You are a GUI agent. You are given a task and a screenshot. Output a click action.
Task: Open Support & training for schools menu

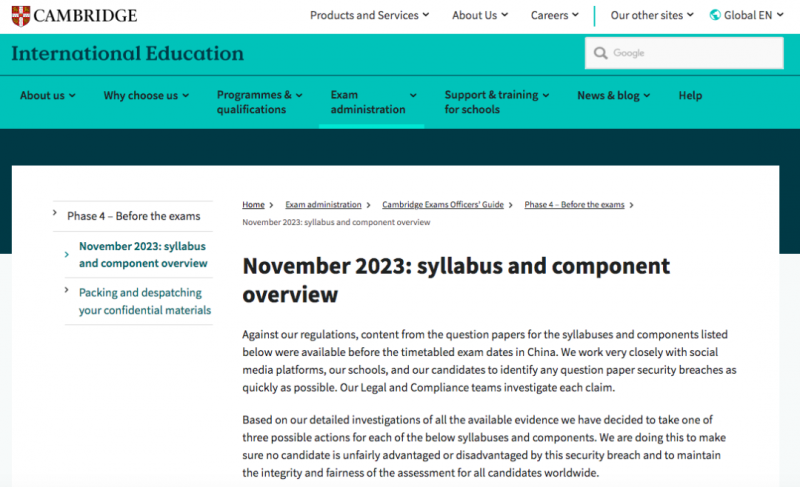[496, 102]
